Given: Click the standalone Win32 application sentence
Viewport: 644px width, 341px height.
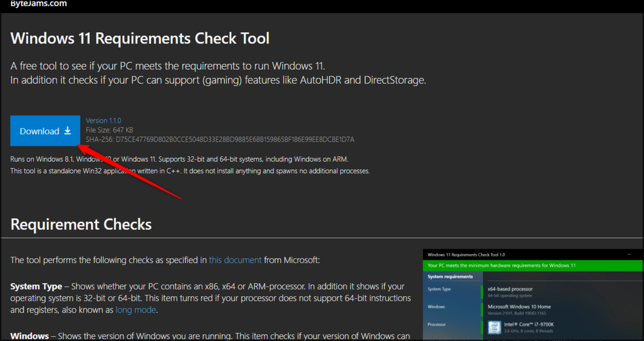Looking at the screenshot, I should point(190,171).
